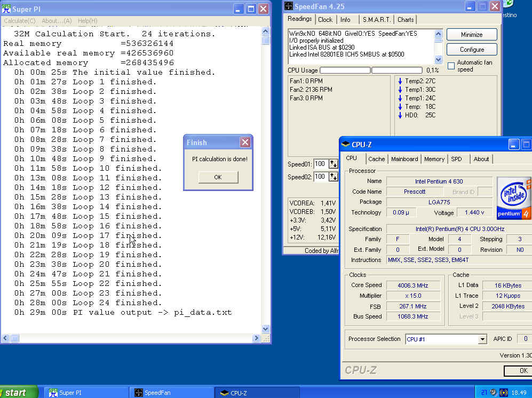The image size is (532, 398).
Task: Click the right arrow of Super PI horizontal scrollbar
Action: pos(257,338)
